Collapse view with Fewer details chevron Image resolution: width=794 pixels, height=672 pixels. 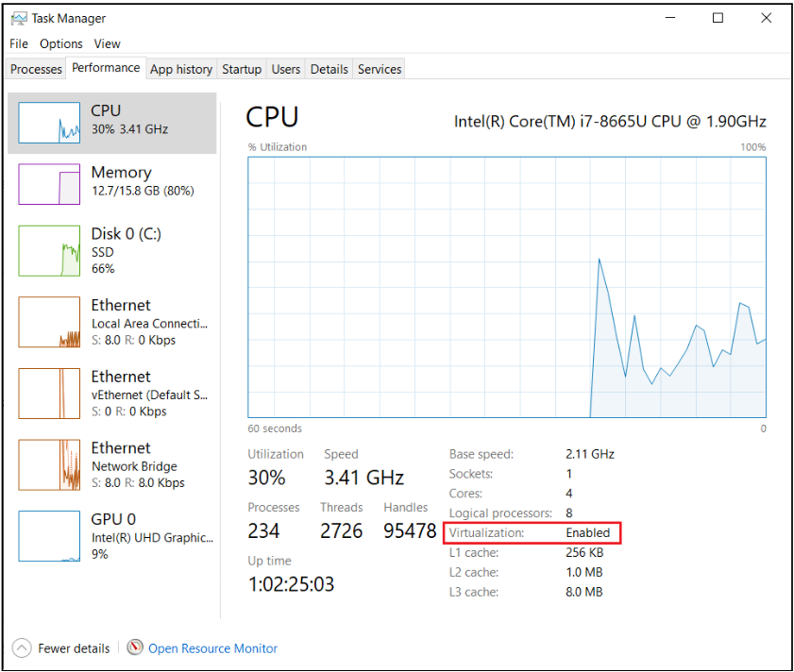(21, 648)
